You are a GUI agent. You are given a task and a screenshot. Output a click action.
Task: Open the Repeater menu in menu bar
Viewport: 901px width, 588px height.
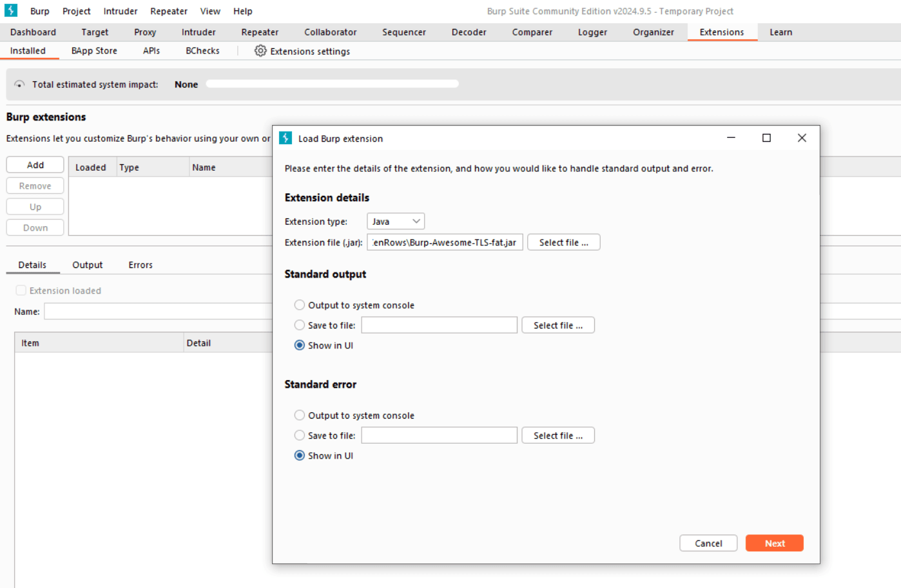(169, 11)
